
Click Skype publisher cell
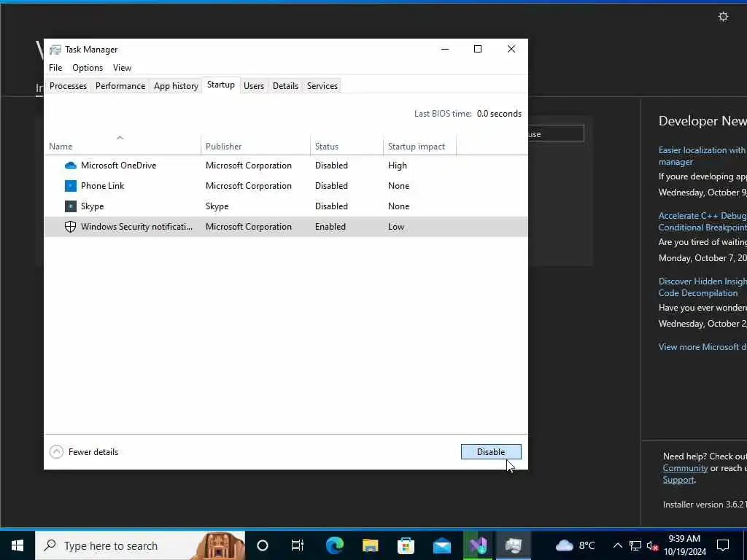(x=217, y=206)
